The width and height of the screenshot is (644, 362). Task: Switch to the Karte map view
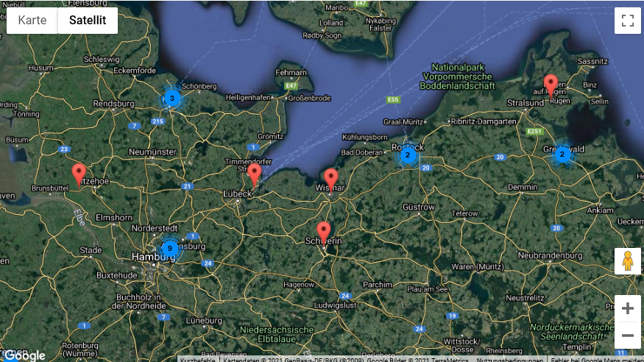coord(32,20)
